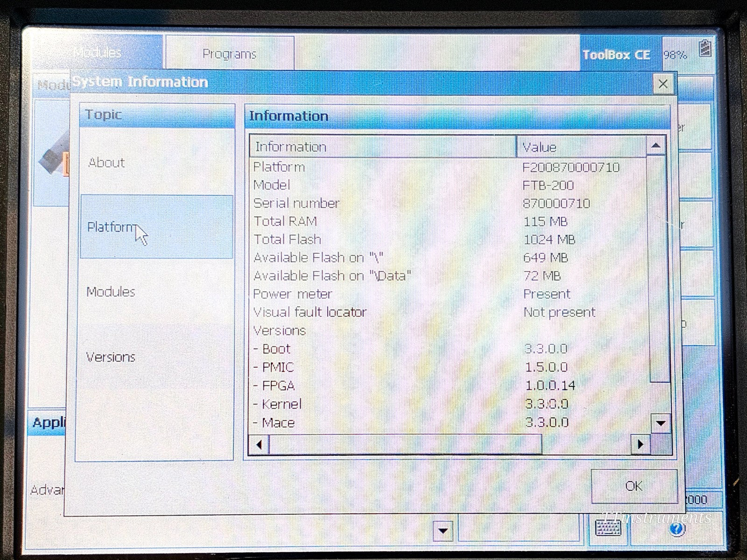
Task: Select the Versions row in information list
Action: point(450,330)
